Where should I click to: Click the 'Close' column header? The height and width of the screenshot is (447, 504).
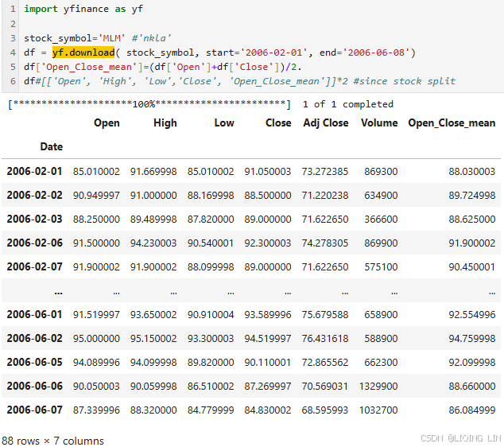278,122
